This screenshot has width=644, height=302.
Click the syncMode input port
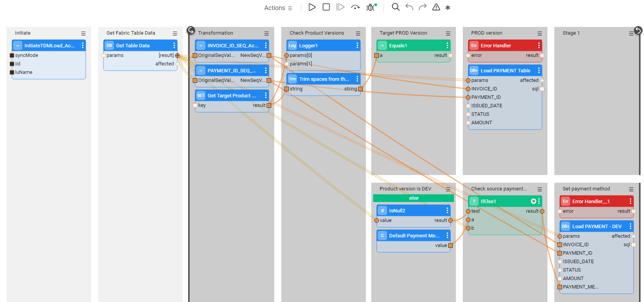(12, 55)
